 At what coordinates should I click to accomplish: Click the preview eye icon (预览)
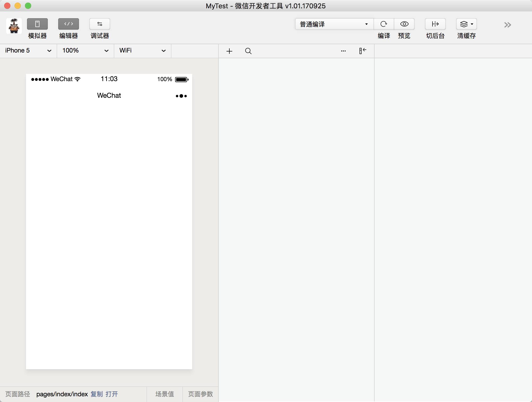pyautogui.click(x=404, y=24)
